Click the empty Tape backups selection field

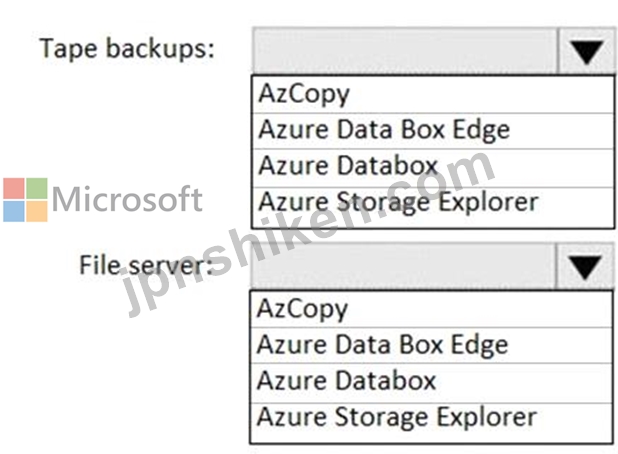406,51
